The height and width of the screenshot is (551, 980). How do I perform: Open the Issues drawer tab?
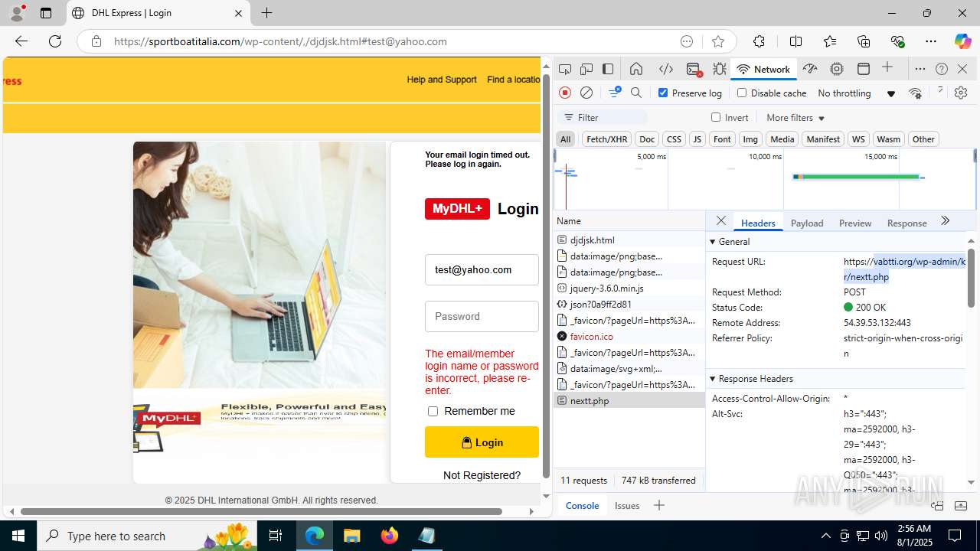627,505
